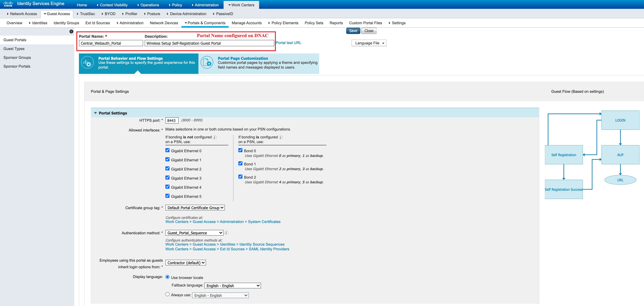The image size is (644, 306).
Task: Open Custom Portal Files tab
Action: click(366, 23)
